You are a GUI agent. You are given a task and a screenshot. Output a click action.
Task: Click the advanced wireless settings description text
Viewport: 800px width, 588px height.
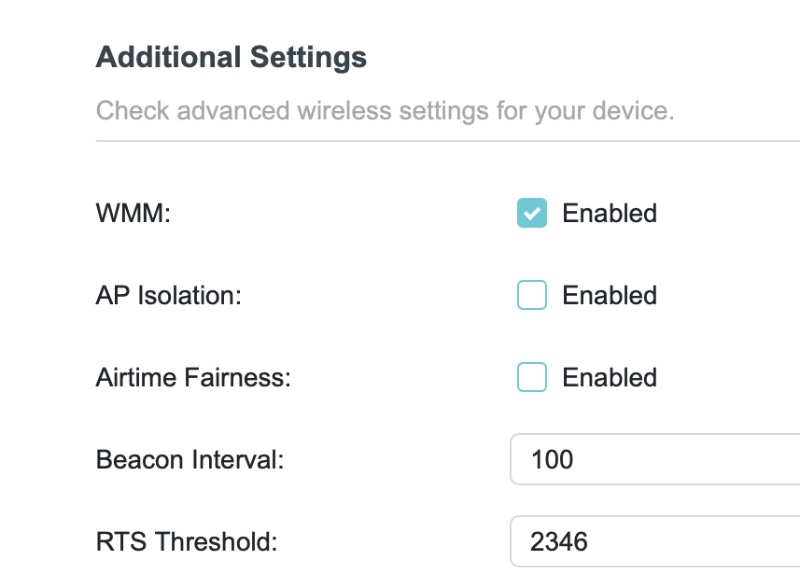[385, 110]
